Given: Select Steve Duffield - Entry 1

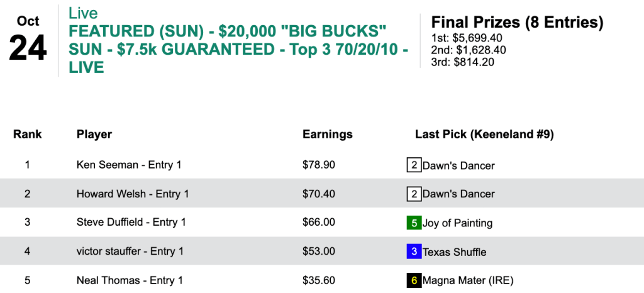Looking at the screenshot, I should 131,223.
